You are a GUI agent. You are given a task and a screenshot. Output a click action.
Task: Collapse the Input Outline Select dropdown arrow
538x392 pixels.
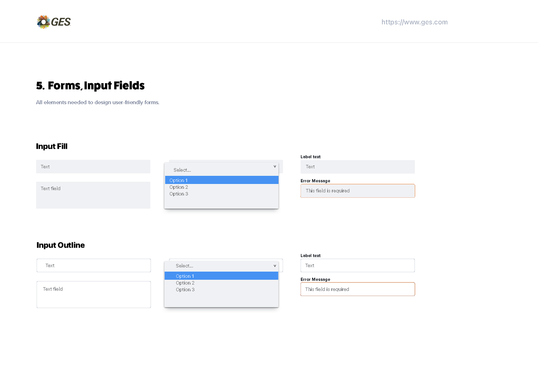[275, 266]
